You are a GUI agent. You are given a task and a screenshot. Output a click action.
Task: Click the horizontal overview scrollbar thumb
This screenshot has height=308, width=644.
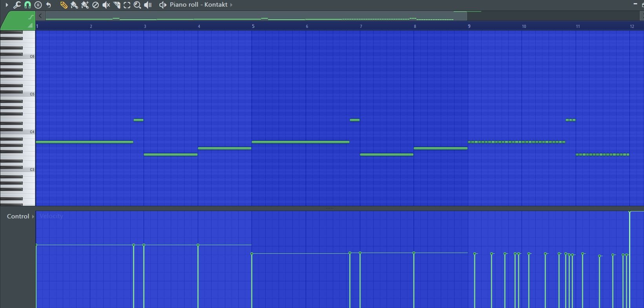[256, 16]
